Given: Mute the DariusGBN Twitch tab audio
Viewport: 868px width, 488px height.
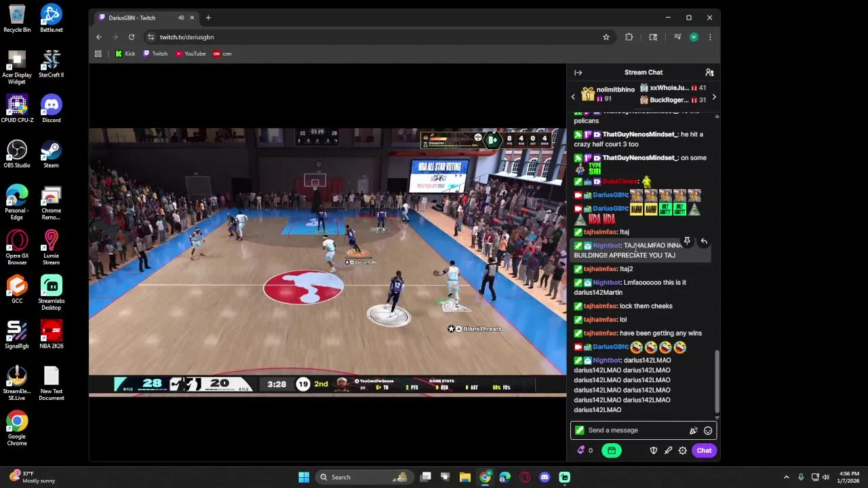Looking at the screenshot, I should (180, 18).
